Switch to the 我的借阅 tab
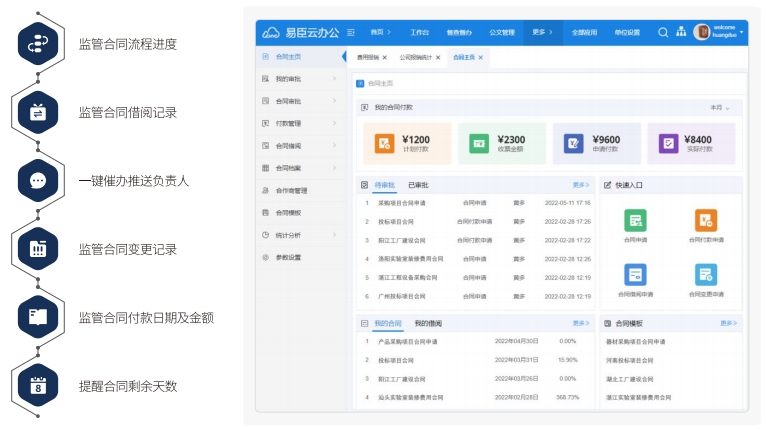This screenshot has width=766, height=430. point(428,323)
